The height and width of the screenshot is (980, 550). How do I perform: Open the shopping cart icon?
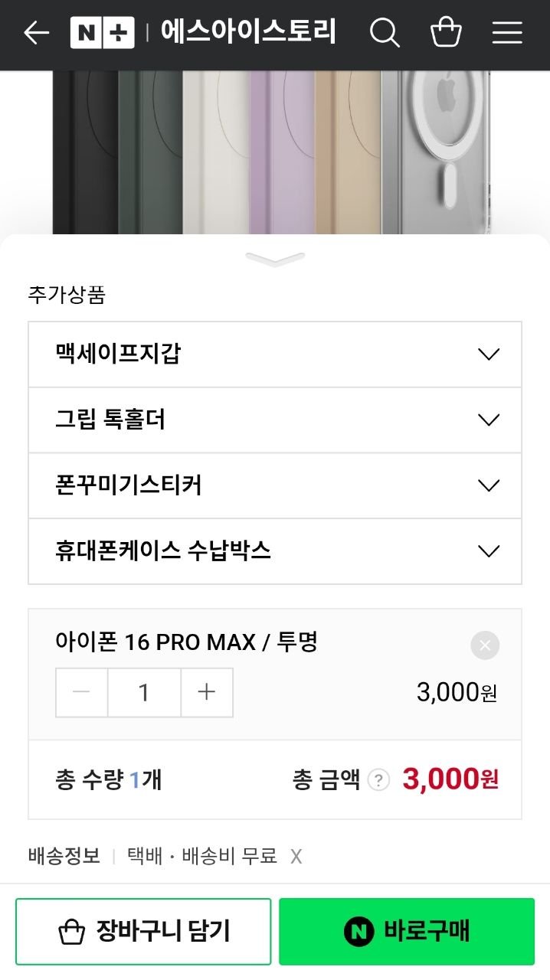point(446,33)
